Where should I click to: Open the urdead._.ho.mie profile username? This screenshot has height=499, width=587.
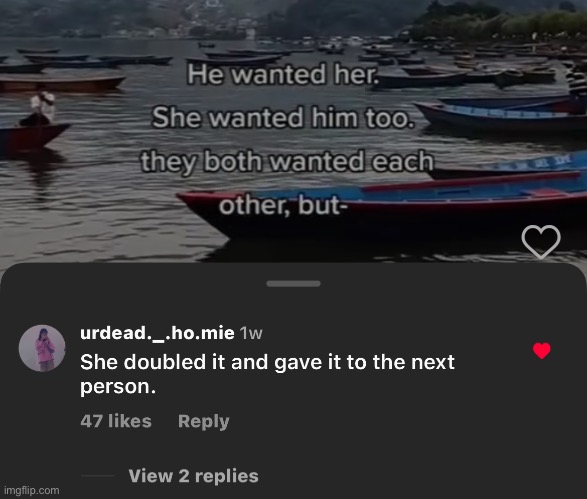(157, 333)
